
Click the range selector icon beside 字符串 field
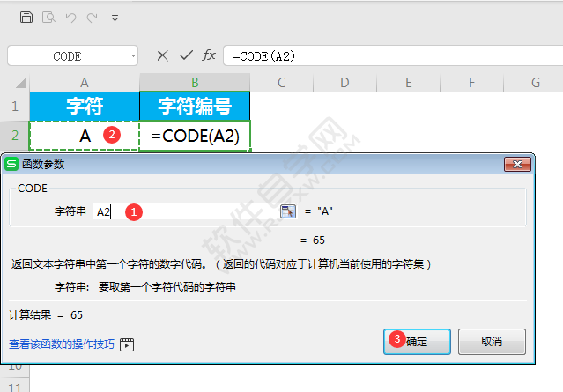[287, 211]
